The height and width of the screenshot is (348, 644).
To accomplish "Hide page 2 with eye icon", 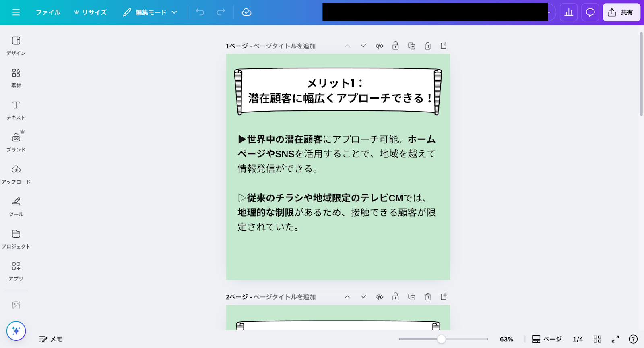I will click(380, 297).
